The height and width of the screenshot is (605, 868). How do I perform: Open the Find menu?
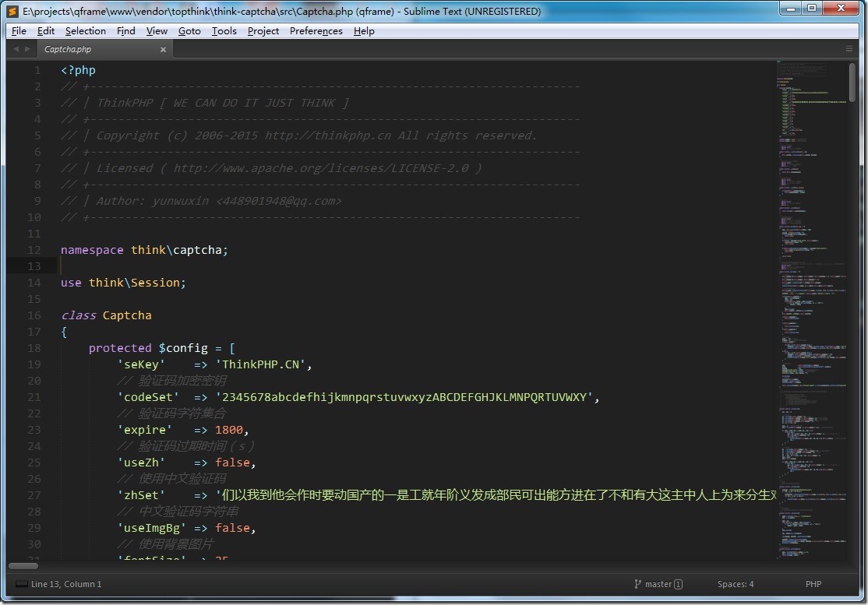125,31
